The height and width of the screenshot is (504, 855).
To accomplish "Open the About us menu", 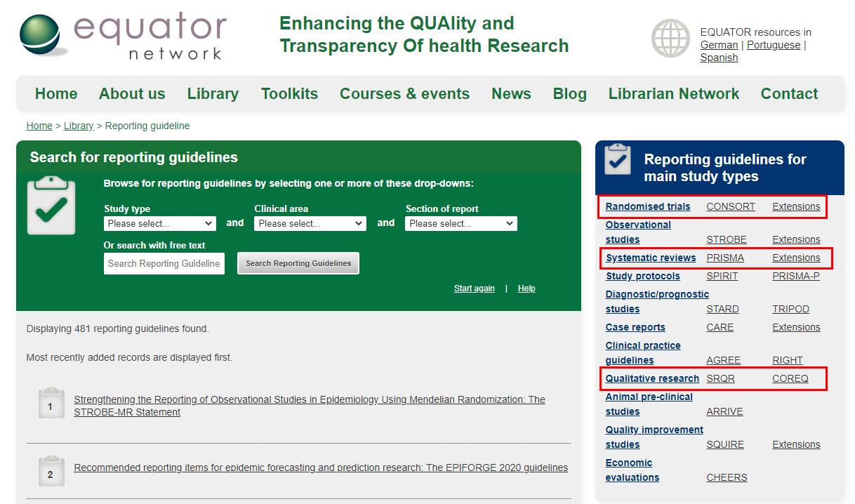I will (x=132, y=94).
